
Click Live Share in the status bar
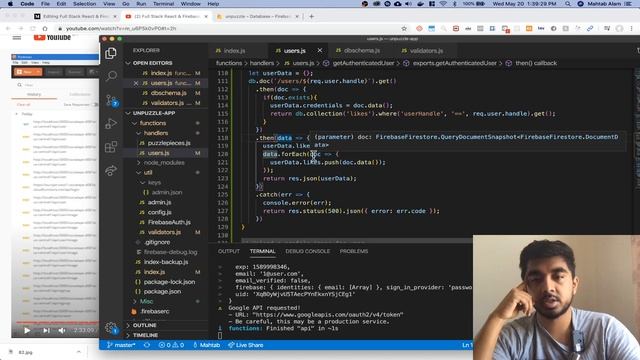click(x=246, y=345)
